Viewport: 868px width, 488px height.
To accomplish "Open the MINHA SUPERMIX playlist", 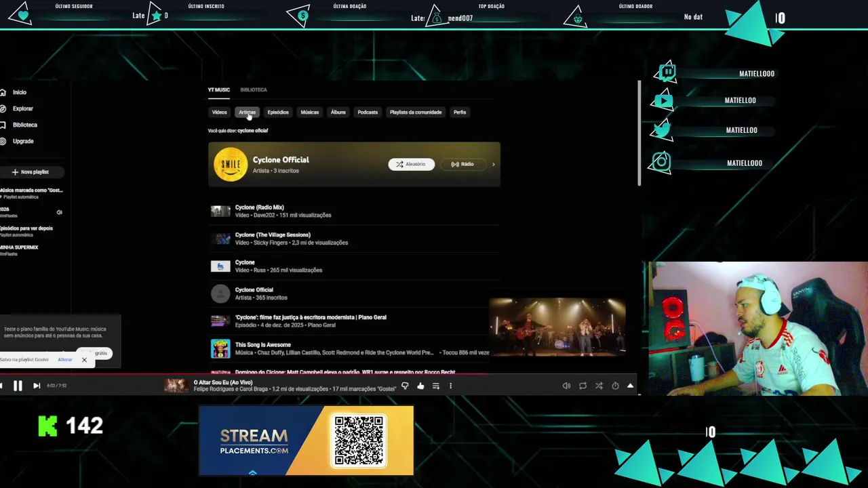I will tap(20, 250).
